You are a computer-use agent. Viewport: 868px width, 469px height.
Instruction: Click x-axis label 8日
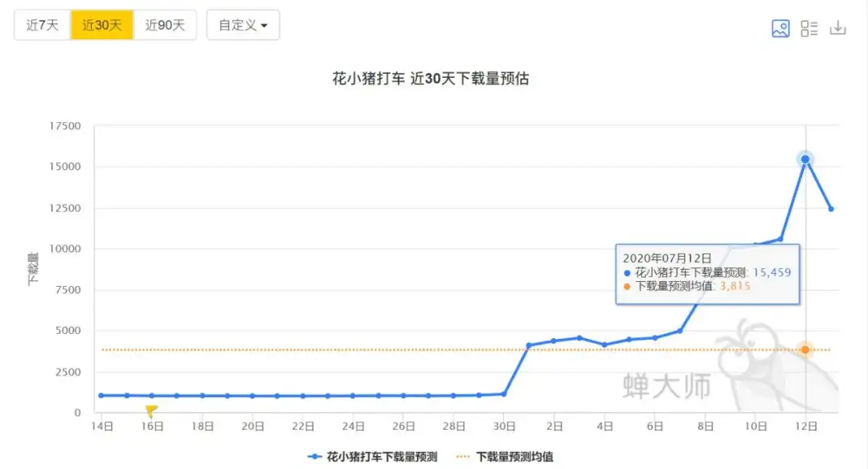(x=706, y=426)
